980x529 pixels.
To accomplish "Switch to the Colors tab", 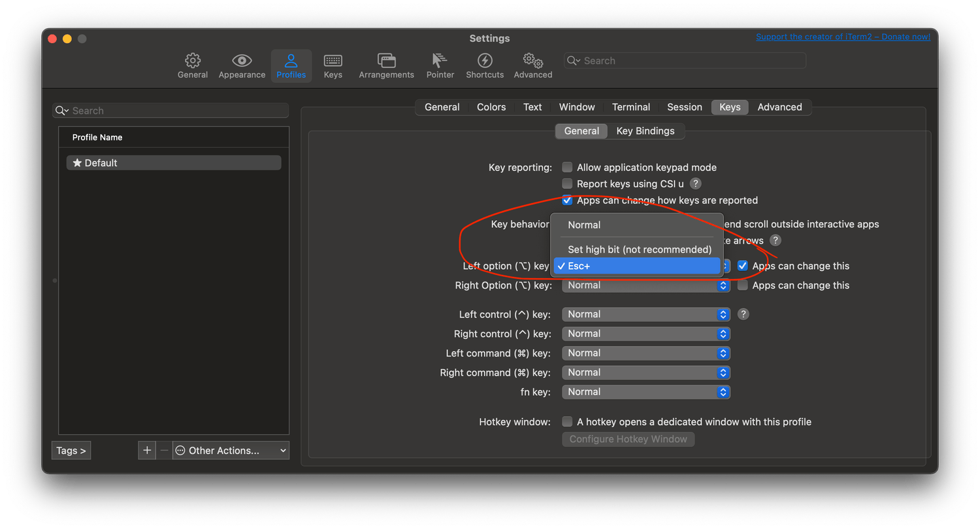I will click(x=491, y=106).
